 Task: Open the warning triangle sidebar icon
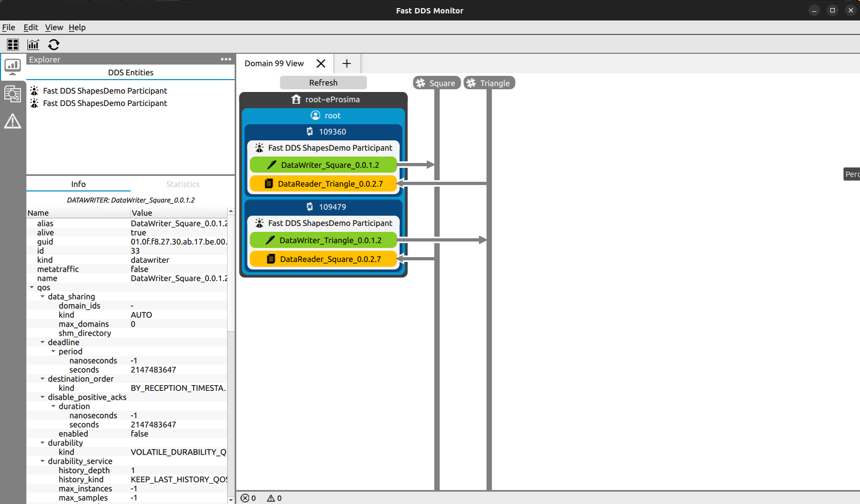(13, 121)
